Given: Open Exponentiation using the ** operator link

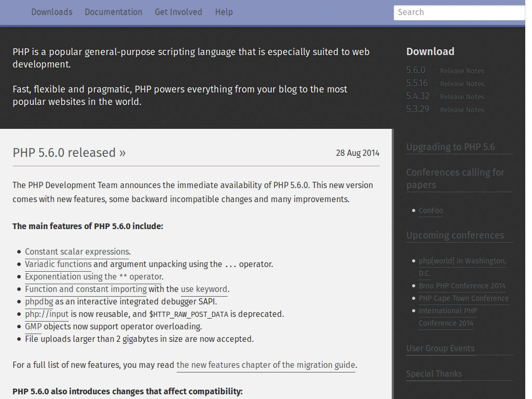Looking at the screenshot, I should click(x=94, y=277).
